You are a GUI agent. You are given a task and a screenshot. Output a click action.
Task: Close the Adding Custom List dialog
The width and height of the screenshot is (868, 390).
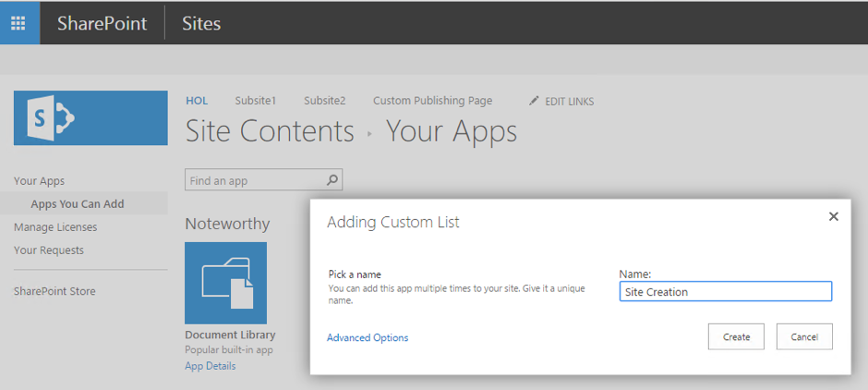click(x=833, y=216)
